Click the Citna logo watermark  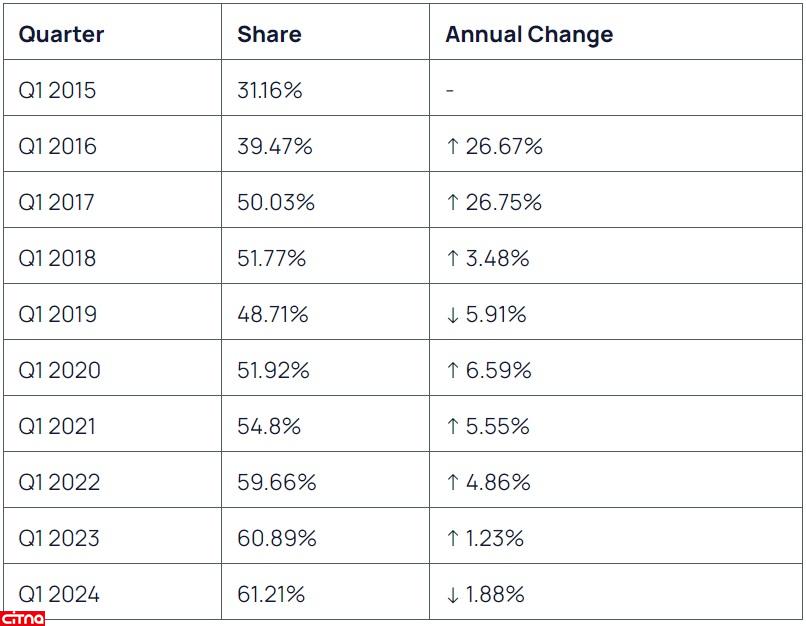[23, 617]
